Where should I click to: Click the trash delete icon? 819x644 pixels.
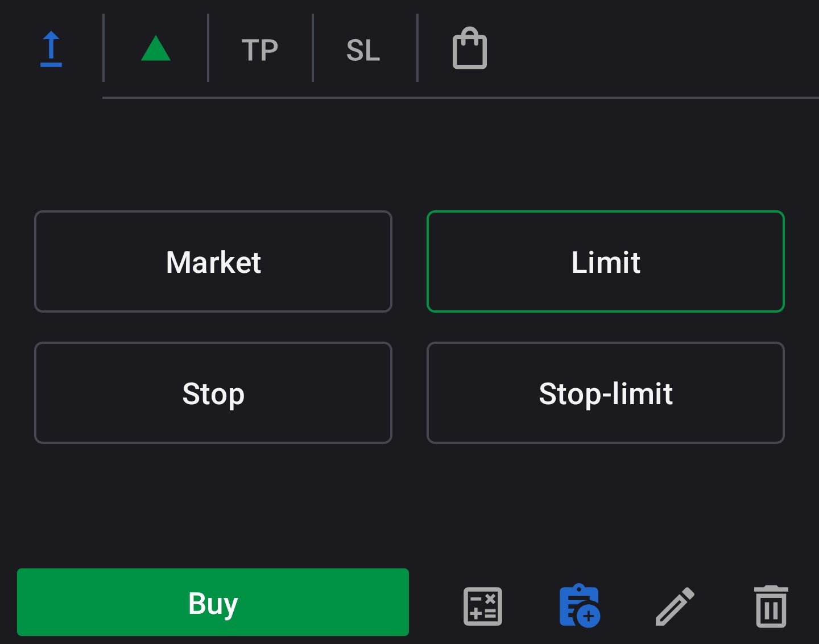point(771,605)
